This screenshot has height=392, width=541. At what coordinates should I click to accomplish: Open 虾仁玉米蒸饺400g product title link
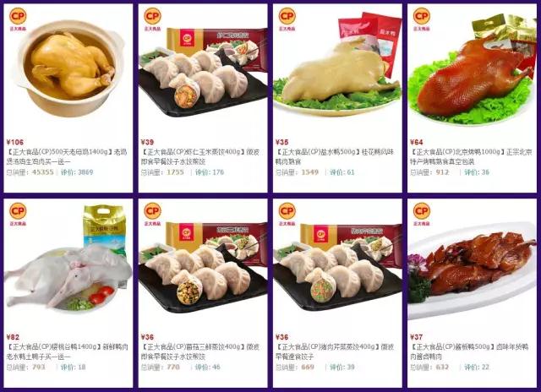coord(200,156)
